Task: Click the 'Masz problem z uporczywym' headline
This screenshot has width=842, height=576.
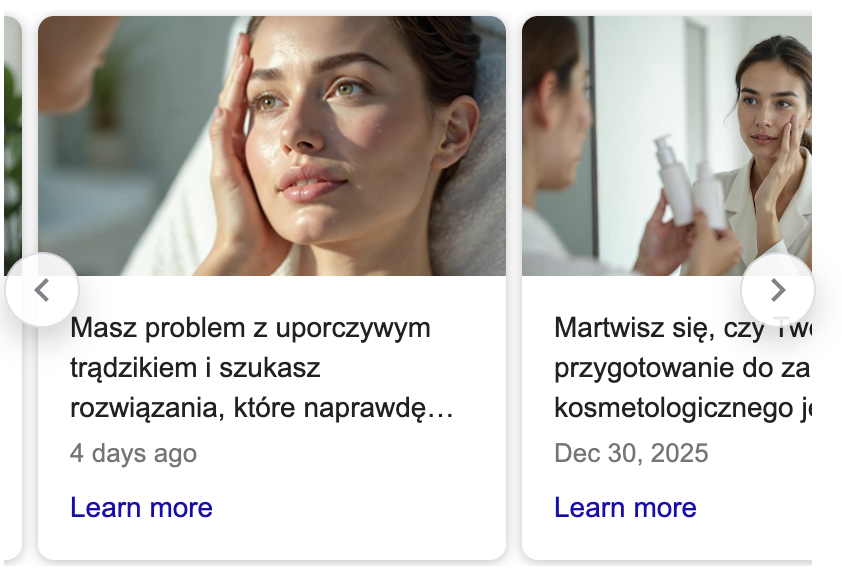Action: (250, 327)
